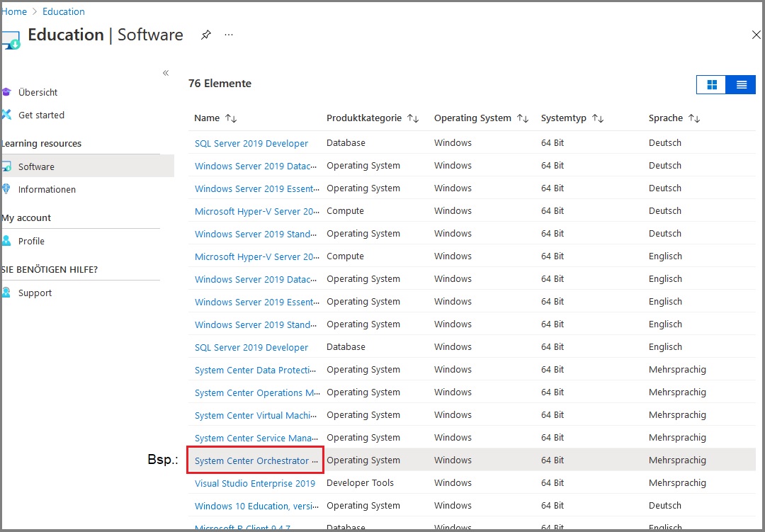Sort the list by Sprache
The height and width of the screenshot is (532, 765).
694,118
